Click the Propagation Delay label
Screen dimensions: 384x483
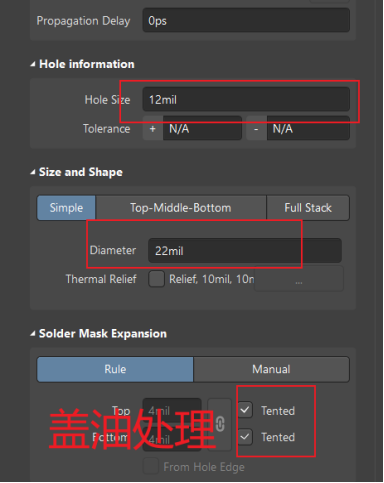83,21
